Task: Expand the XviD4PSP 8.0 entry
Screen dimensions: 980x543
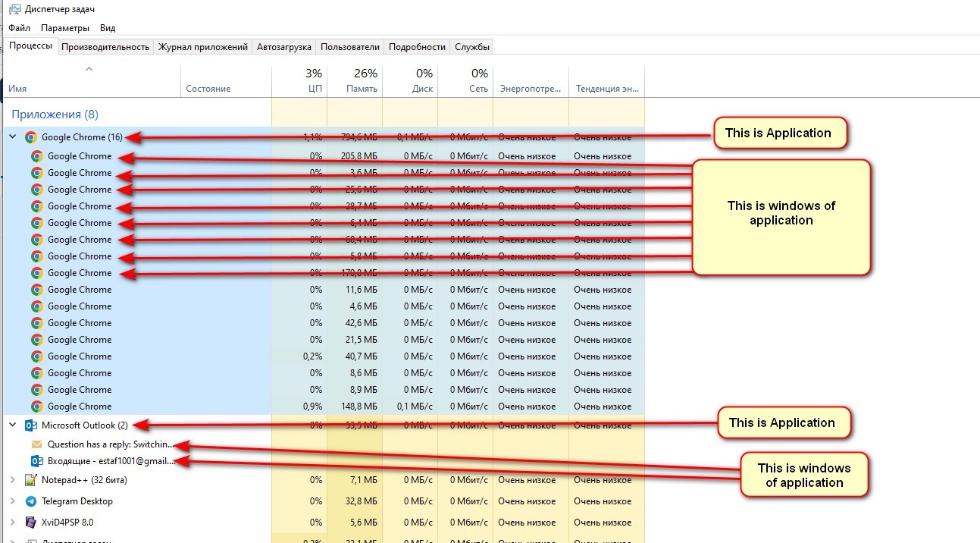Action: [x=12, y=523]
